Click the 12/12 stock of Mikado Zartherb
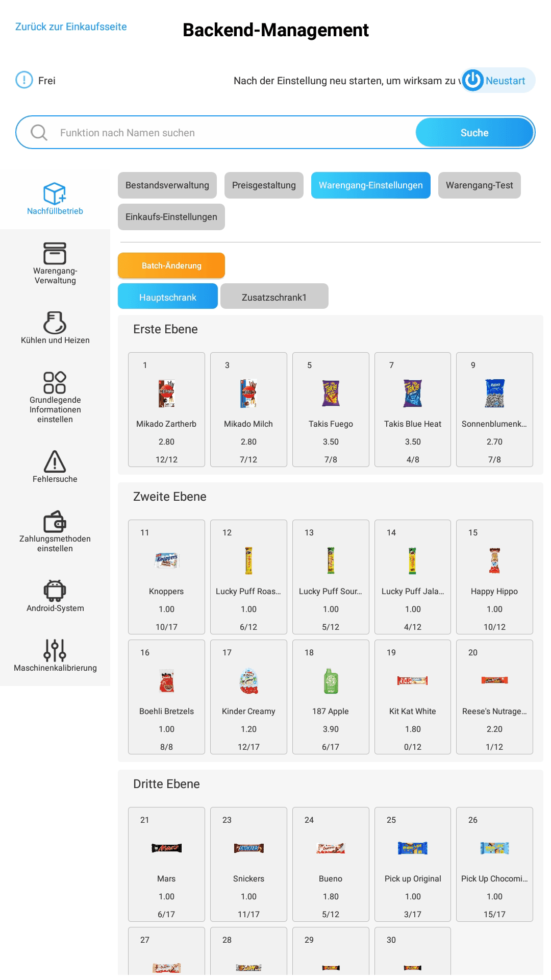The image size is (551, 980). pyautogui.click(x=166, y=459)
